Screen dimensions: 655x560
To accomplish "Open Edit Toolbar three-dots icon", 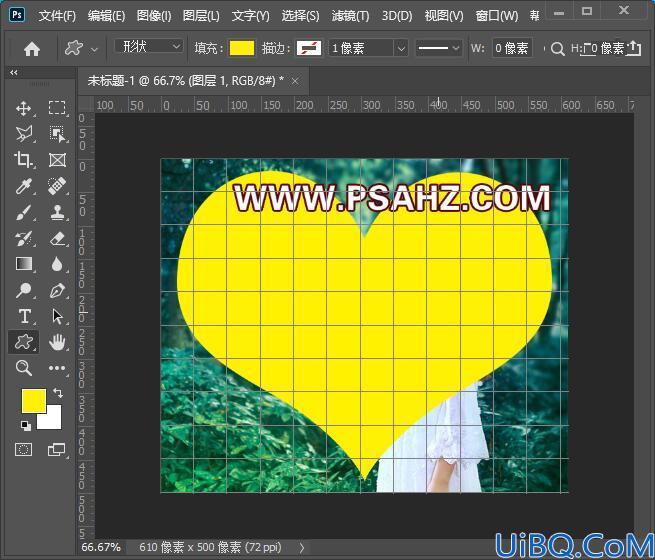I will point(57,368).
